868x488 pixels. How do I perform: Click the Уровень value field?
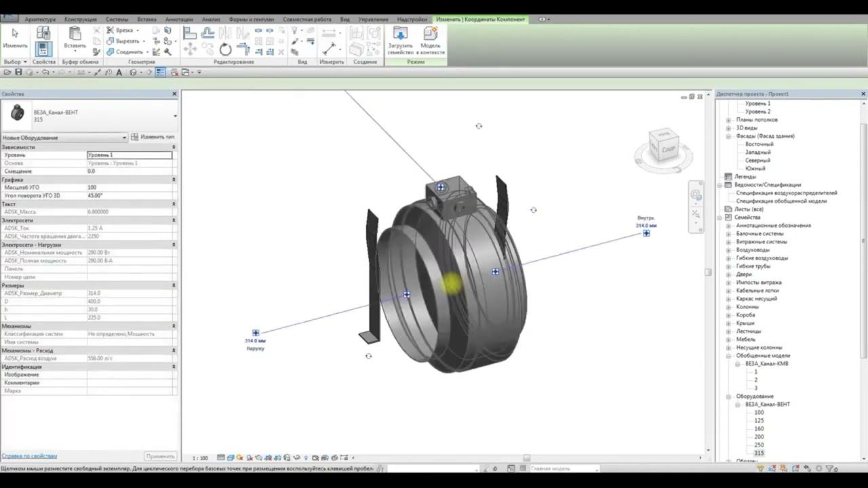click(x=130, y=155)
